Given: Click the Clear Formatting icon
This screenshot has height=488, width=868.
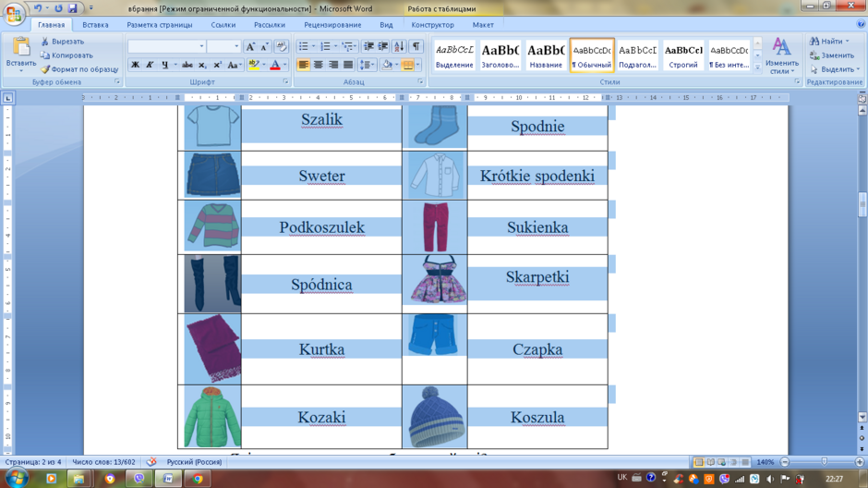Looking at the screenshot, I should (282, 46).
